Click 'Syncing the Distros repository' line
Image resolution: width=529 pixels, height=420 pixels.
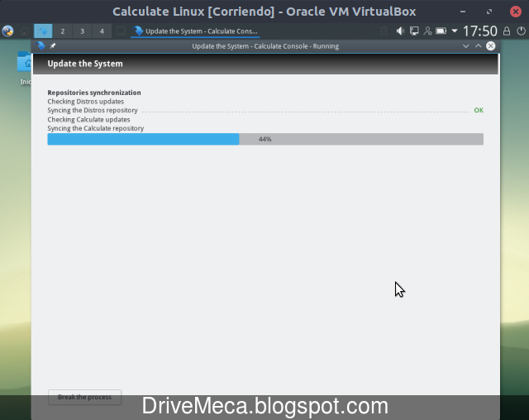tap(93, 110)
